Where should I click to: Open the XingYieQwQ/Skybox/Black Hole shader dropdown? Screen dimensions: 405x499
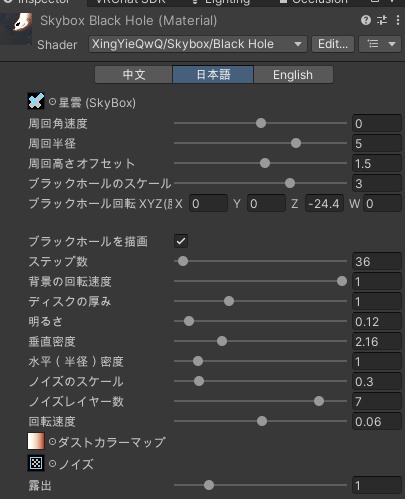[197, 44]
